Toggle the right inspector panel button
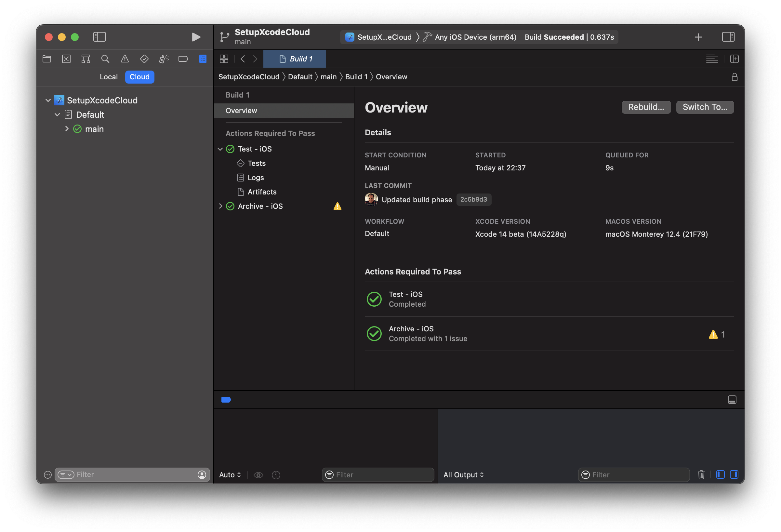The width and height of the screenshot is (781, 532). 728,37
